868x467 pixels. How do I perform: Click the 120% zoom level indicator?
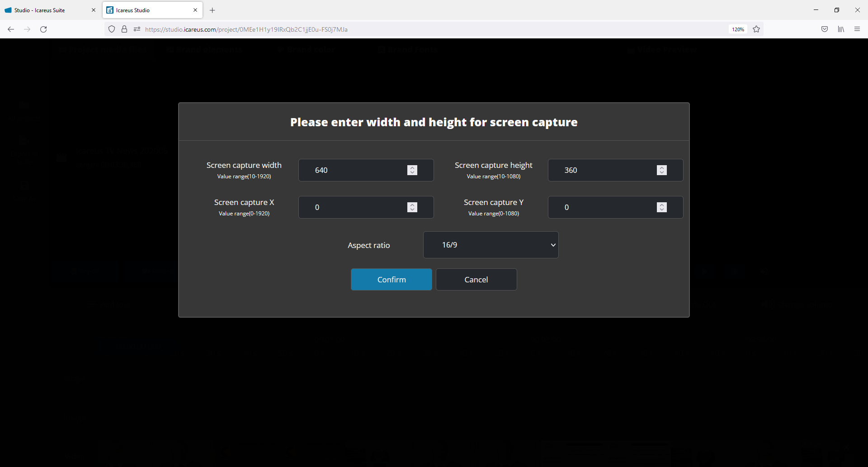coord(738,29)
